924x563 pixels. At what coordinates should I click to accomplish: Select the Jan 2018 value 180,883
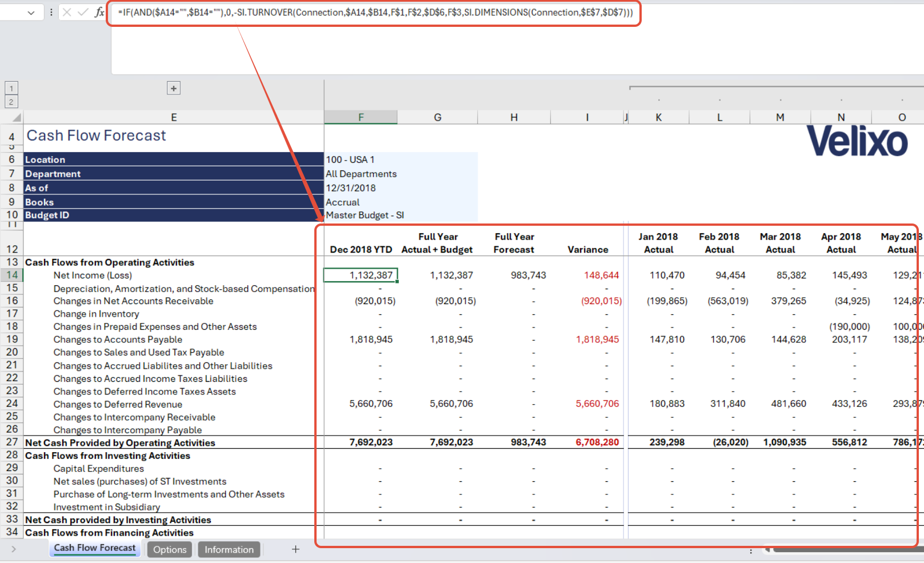[667, 404]
